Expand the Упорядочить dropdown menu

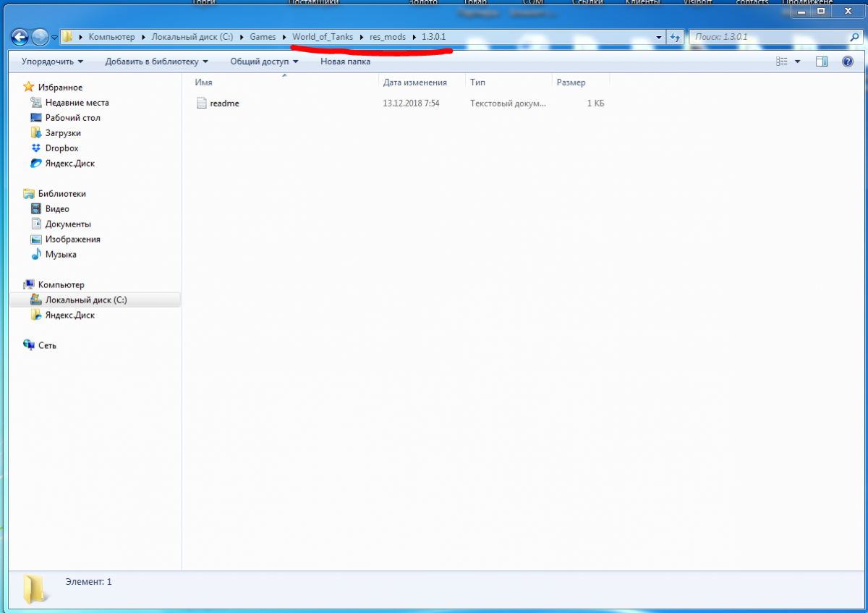click(52, 62)
